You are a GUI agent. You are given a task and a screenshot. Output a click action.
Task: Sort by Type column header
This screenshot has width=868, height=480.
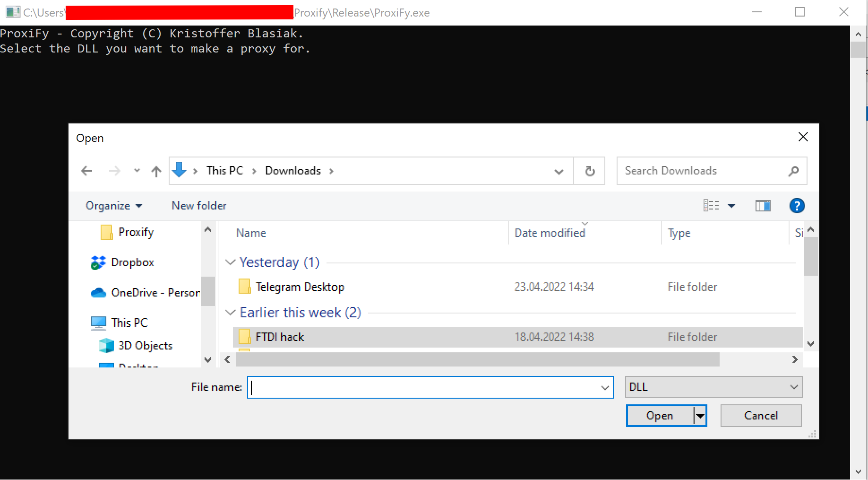pos(679,233)
